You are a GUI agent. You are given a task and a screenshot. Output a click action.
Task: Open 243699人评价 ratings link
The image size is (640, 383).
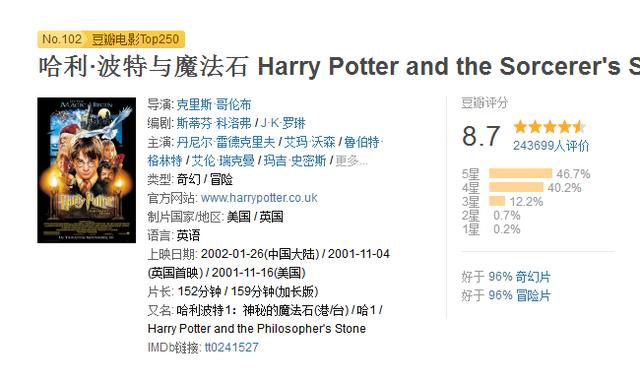tap(551, 146)
